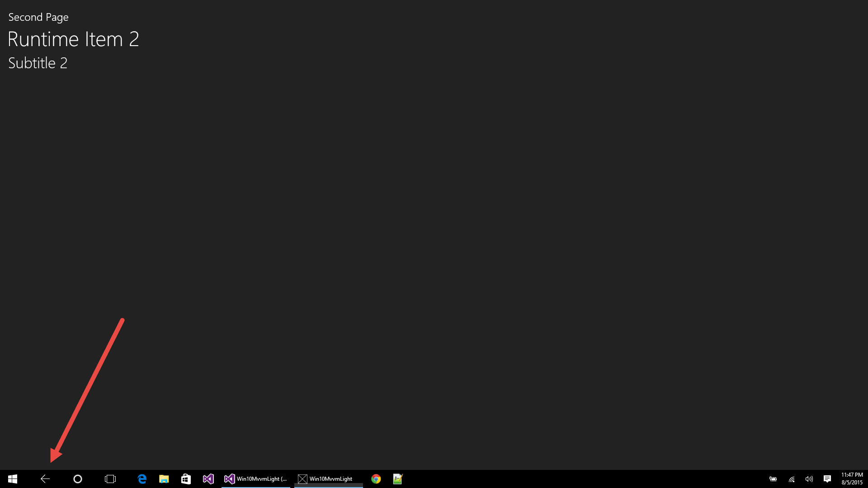Open Cortana search circle
868x488 pixels.
click(x=77, y=479)
